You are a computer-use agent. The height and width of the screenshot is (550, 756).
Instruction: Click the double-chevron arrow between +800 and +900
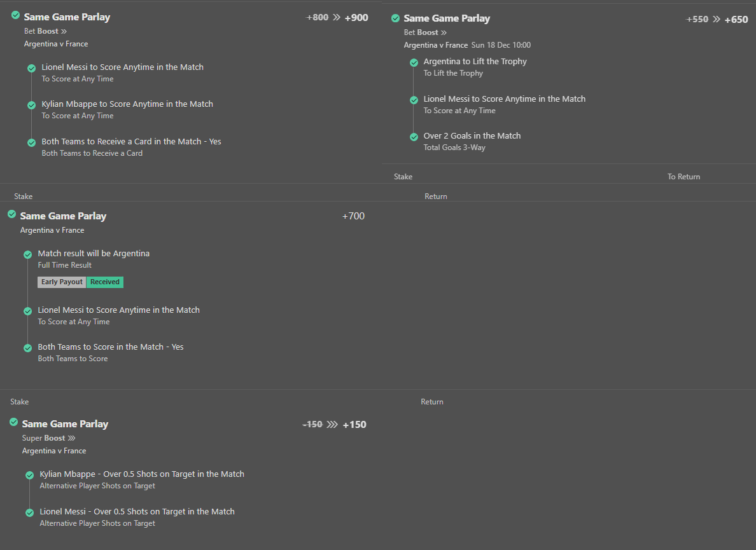pos(337,17)
